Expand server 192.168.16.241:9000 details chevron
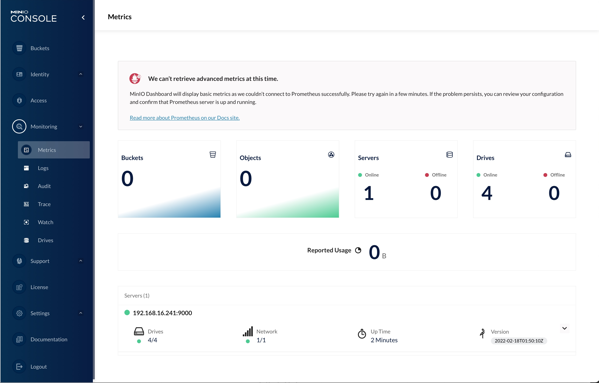The image size is (599, 383). 565,328
